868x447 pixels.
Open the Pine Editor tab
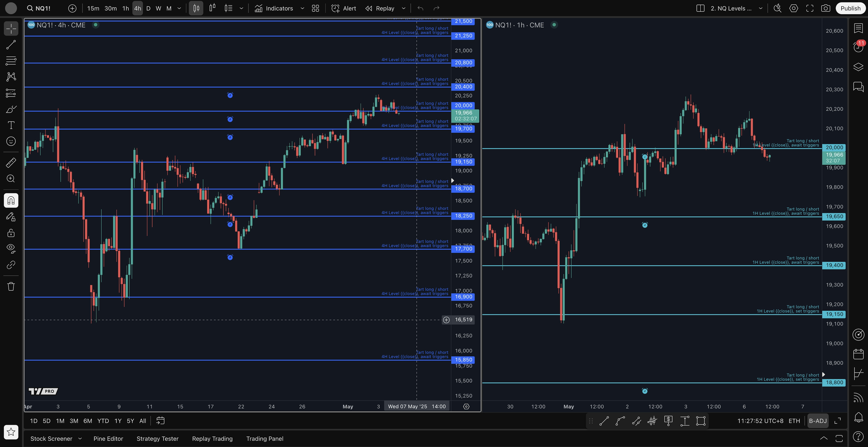pyautogui.click(x=108, y=439)
